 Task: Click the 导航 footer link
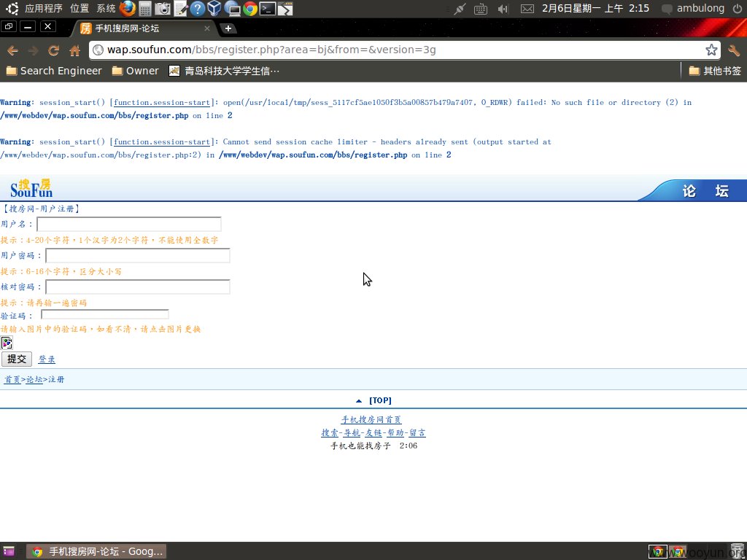click(352, 433)
